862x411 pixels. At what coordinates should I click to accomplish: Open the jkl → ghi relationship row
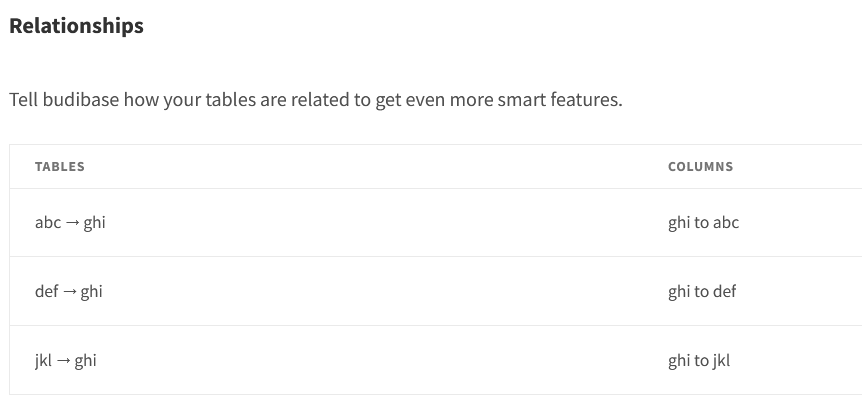point(435,360)
